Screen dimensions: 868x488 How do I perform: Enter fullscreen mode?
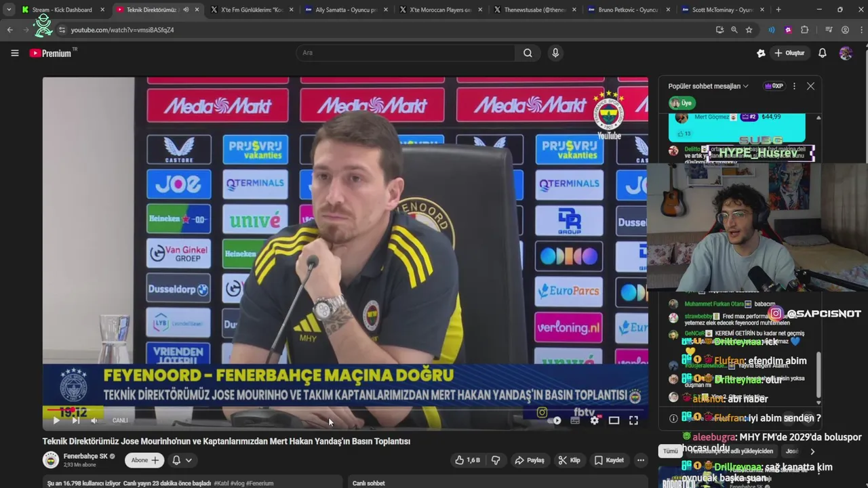633,420
